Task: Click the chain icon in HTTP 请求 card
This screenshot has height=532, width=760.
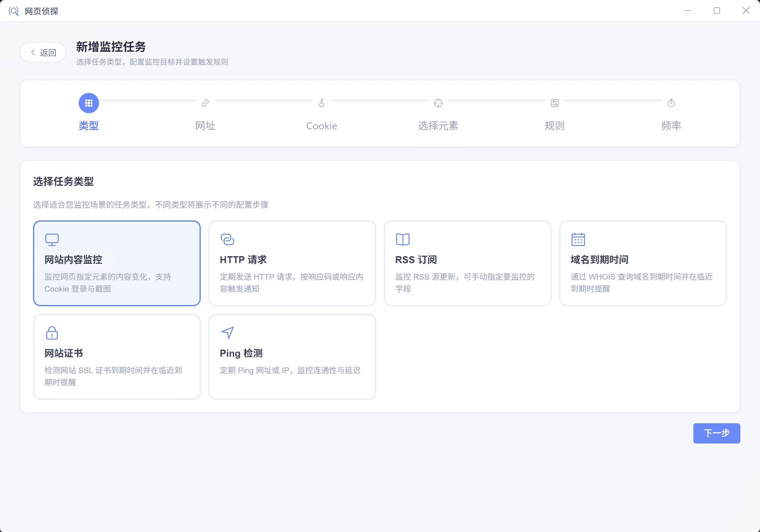Action: click(x=227, y=239)
